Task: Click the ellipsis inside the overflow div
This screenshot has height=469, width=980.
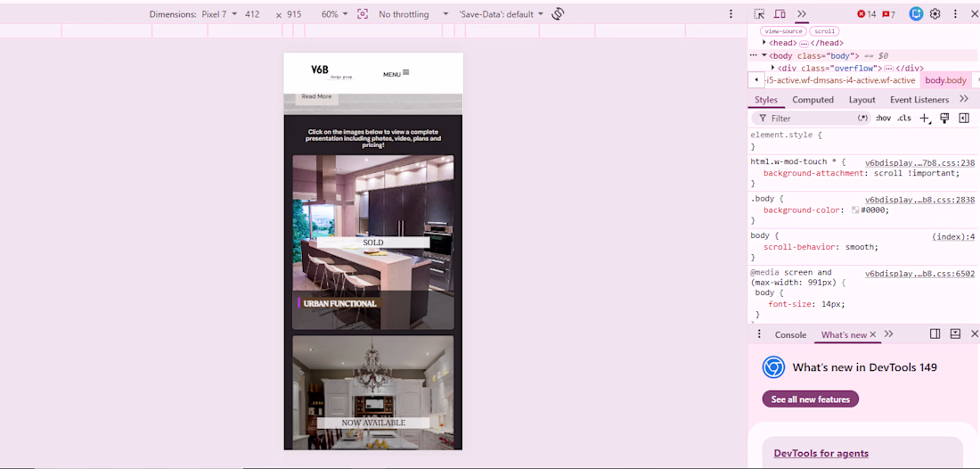Action: (x=889, y=69)
